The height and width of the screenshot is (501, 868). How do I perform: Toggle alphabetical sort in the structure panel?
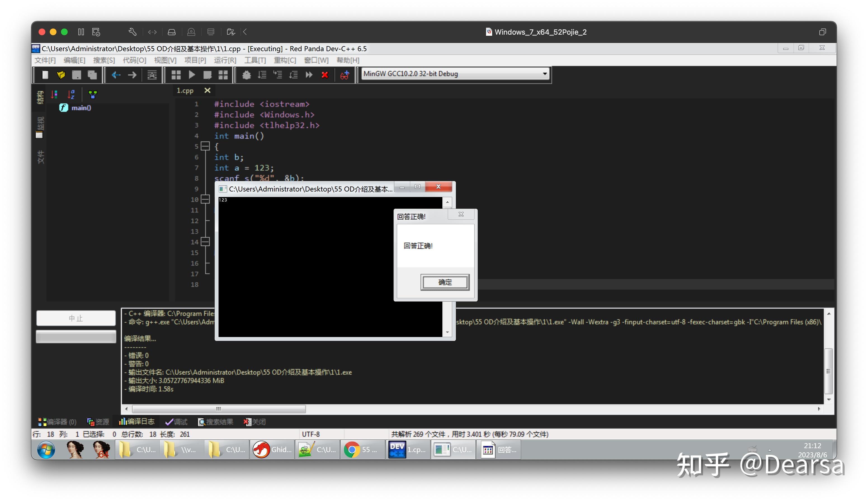(x=71, y=94)
